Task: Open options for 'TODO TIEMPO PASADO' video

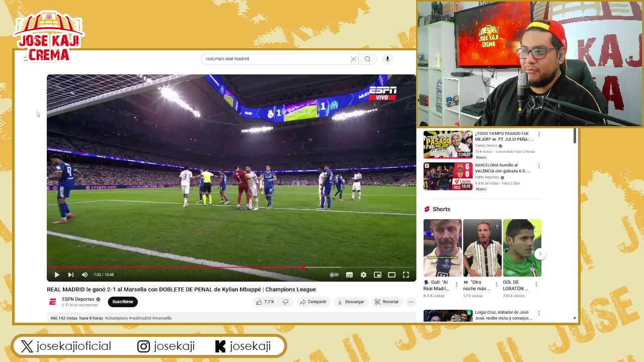Action: point(539,134)
